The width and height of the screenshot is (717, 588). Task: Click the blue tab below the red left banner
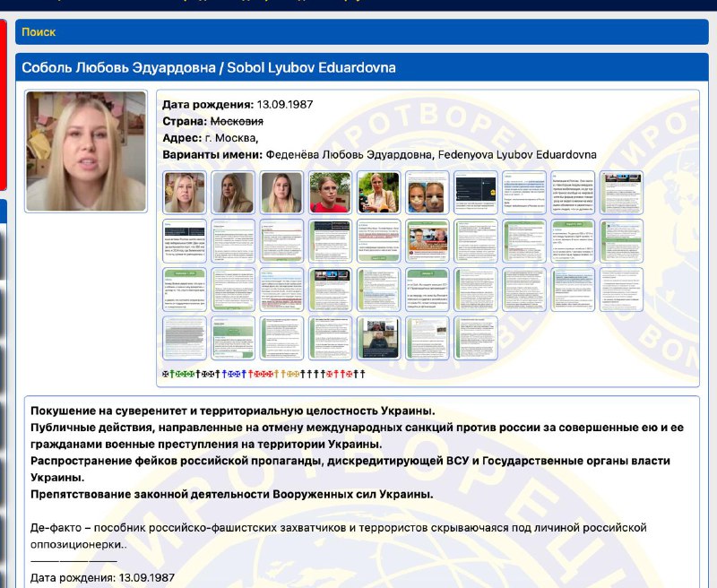pos(6,212)
